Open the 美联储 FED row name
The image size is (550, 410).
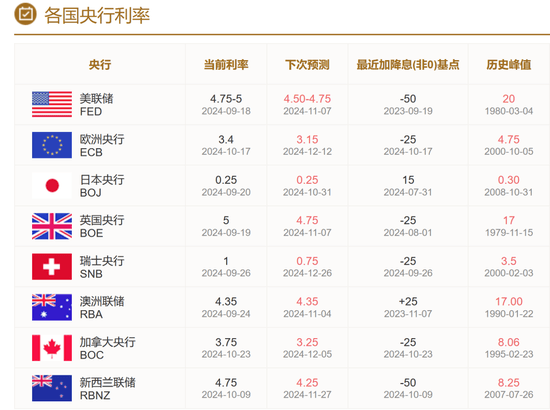point(96,105)
